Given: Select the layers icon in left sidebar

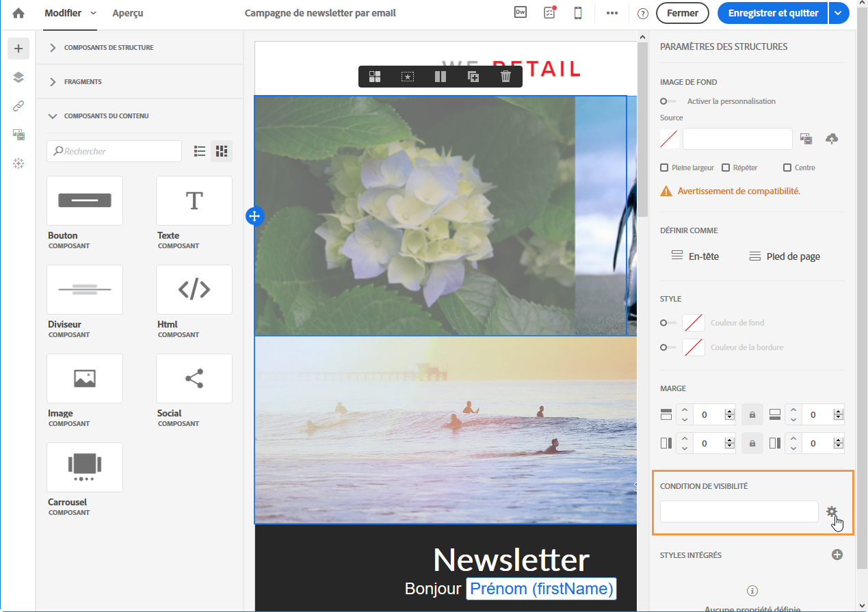Looking at the screenshot, I should 18,77.
